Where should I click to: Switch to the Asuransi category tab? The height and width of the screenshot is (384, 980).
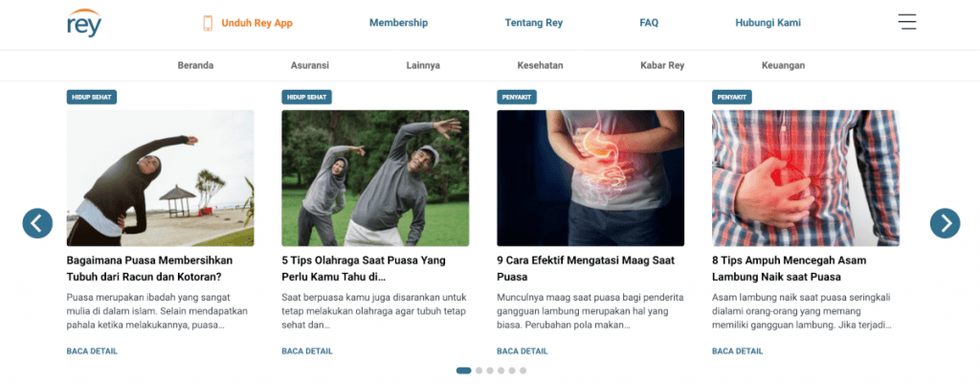pyautogui.click(x=310, y=65)
